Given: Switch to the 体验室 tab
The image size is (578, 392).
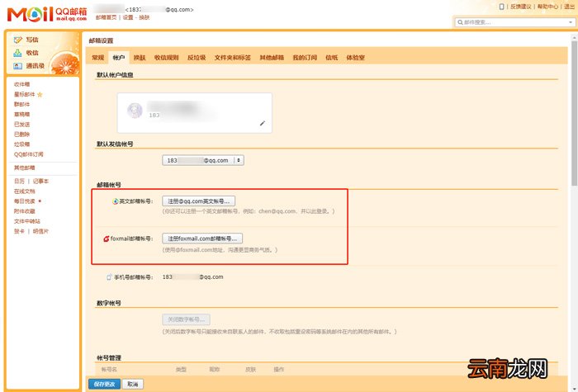Looking at the screenshot, I should tap(355, 58).
